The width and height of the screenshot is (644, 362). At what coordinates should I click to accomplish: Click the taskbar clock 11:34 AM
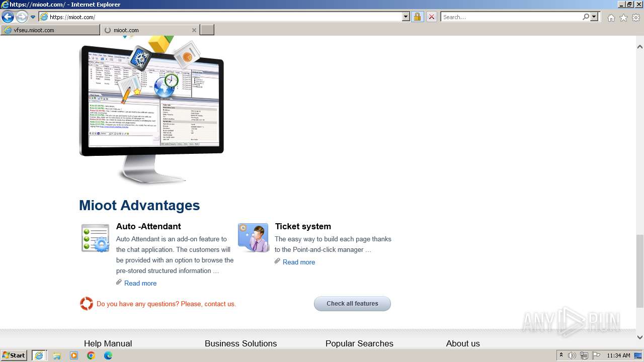point(618,355)
